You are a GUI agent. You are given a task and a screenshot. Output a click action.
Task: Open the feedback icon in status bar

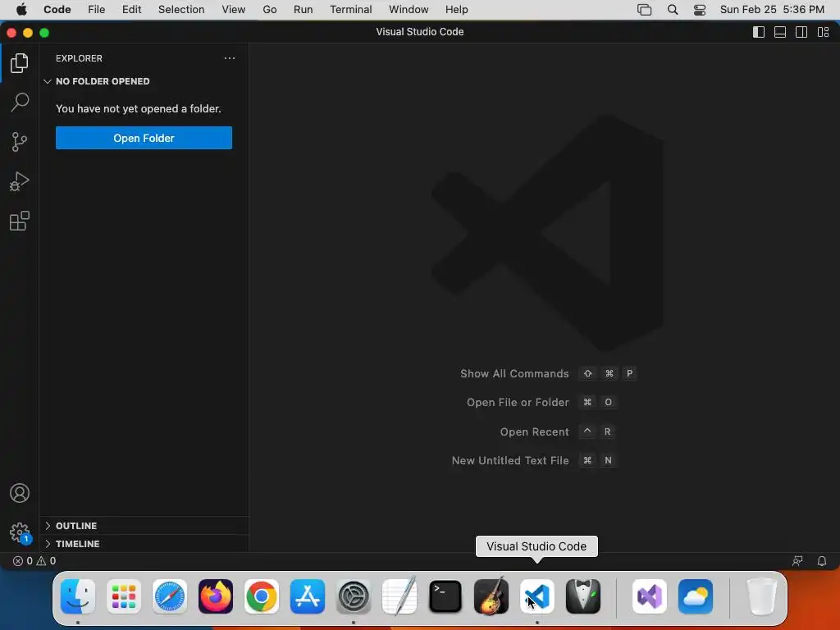click(797, 561)
